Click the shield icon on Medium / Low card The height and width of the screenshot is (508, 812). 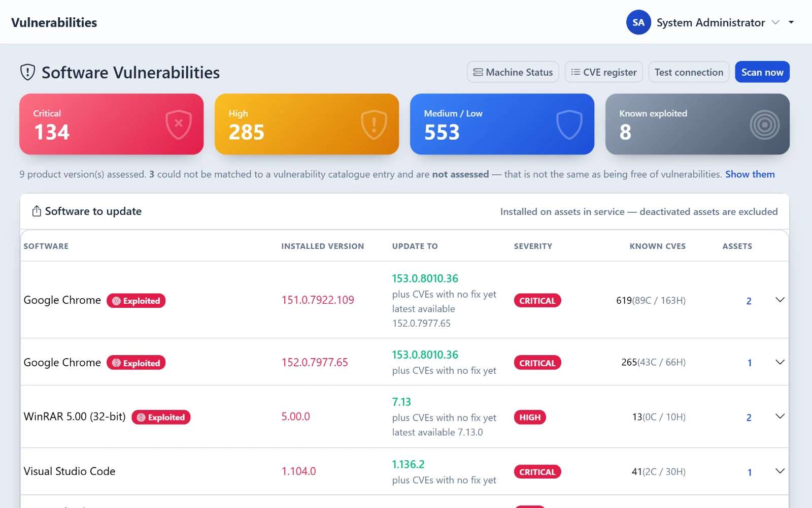569,124
